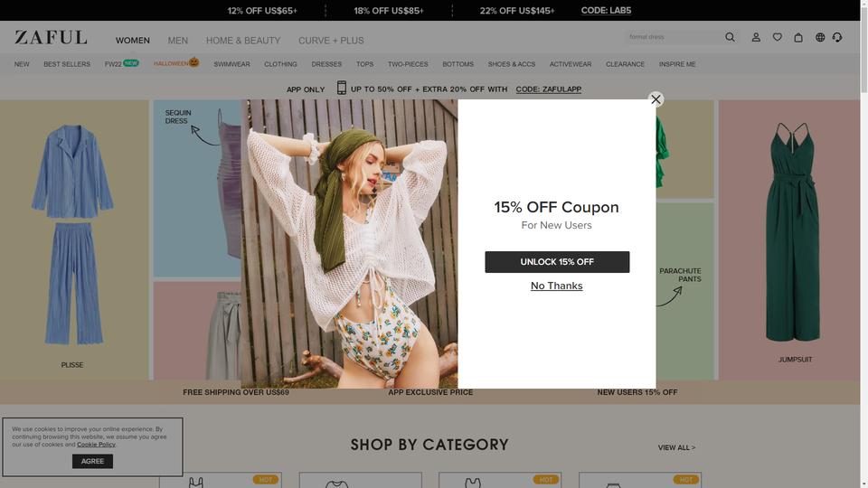Open the DRESSES menu category

(326, 64)
